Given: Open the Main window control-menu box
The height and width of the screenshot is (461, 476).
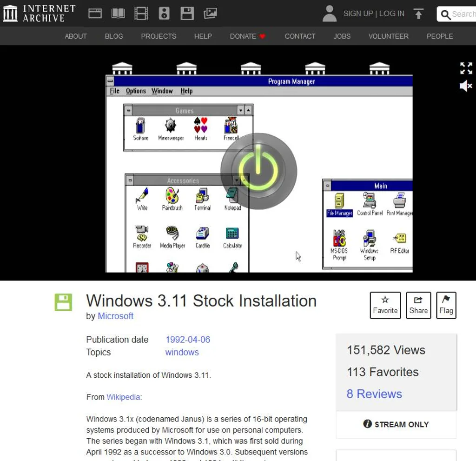Looking at the screenshot, I should point(327,185).
